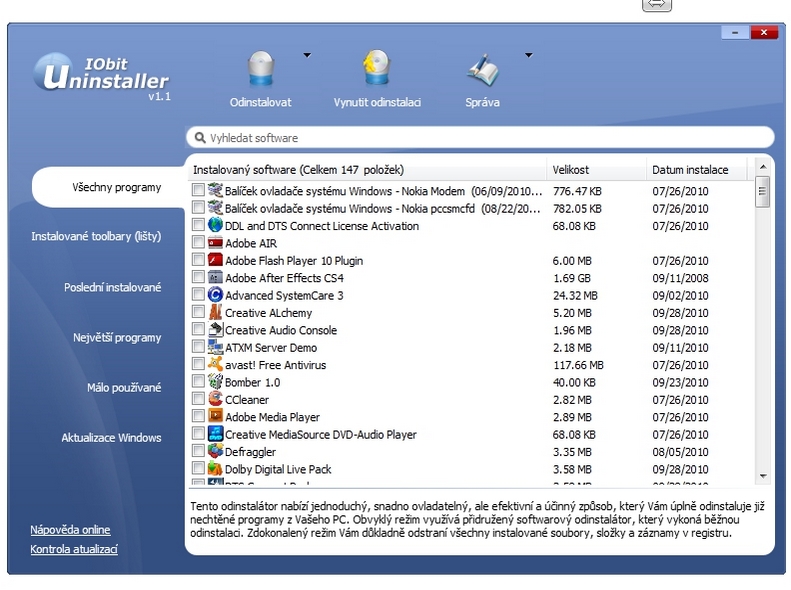Click the CCleaner icon
The width and height of the screenshot is (791, 590).
coord(215,399)
